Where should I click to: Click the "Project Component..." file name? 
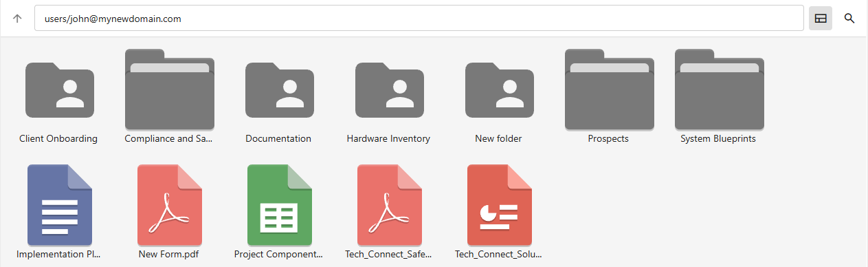click(x=278, y=254)
